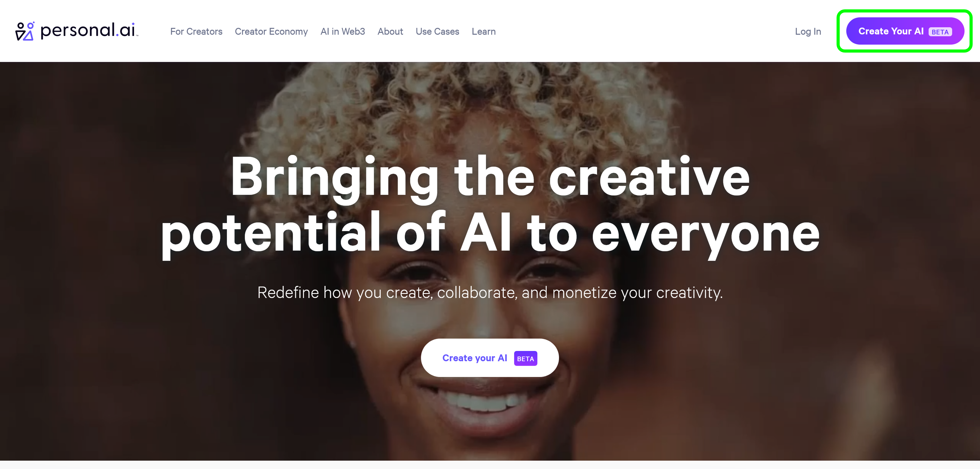Click the light gray strip below hero
980x469 pixels.
490,465
